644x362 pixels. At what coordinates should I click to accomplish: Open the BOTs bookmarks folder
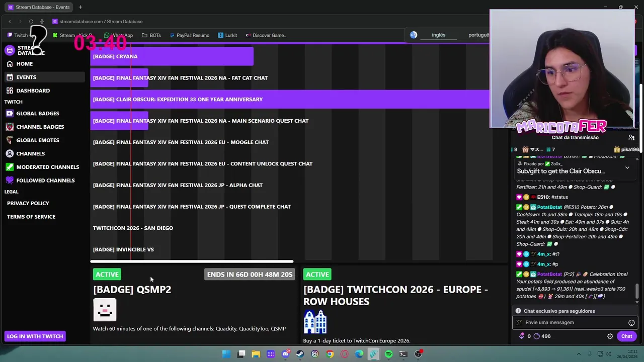(151, 35)
